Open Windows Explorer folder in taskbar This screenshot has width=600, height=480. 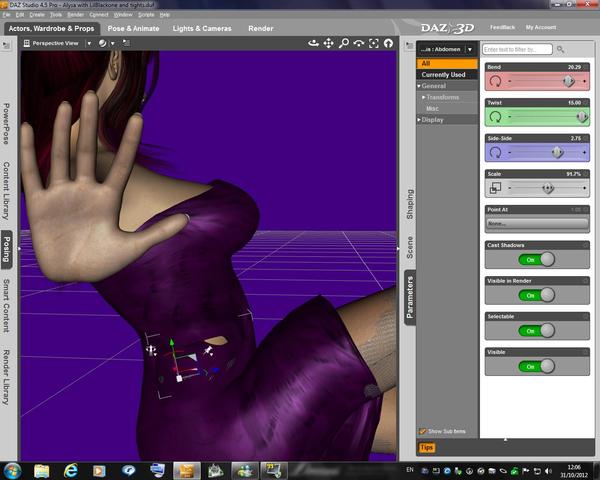coord(41,471)
